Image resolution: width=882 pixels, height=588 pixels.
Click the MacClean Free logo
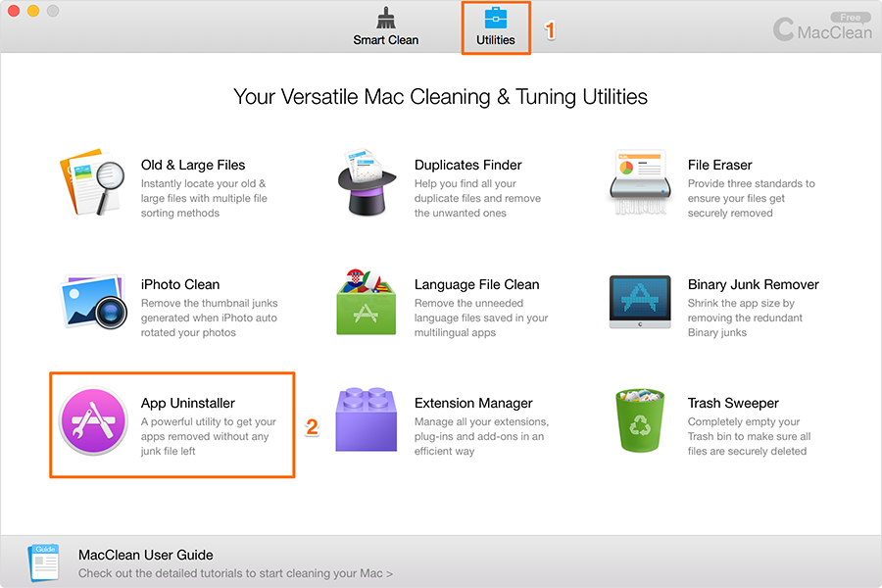[822, 27]
